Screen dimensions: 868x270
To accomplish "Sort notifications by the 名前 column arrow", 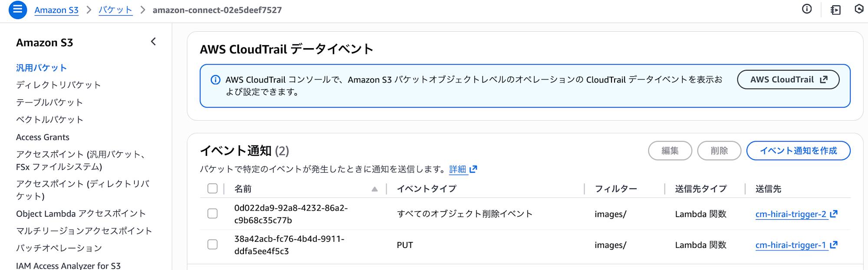I will (374, 189).
